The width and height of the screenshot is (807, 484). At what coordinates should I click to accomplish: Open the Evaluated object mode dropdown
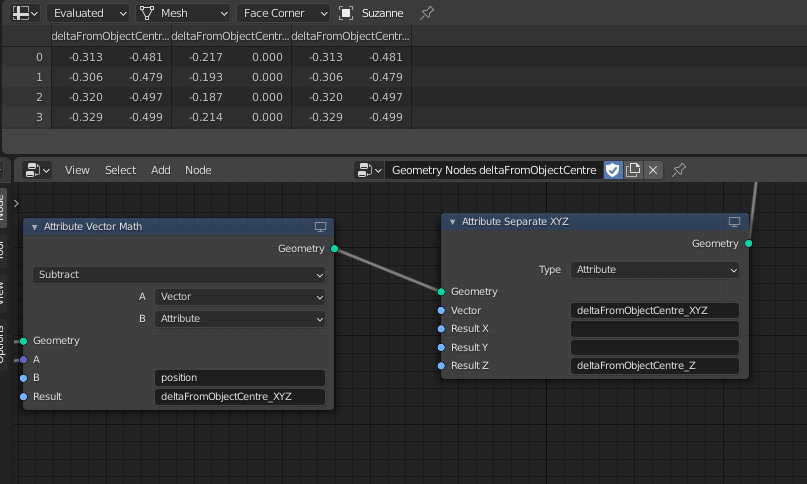(x=87, y=13)
